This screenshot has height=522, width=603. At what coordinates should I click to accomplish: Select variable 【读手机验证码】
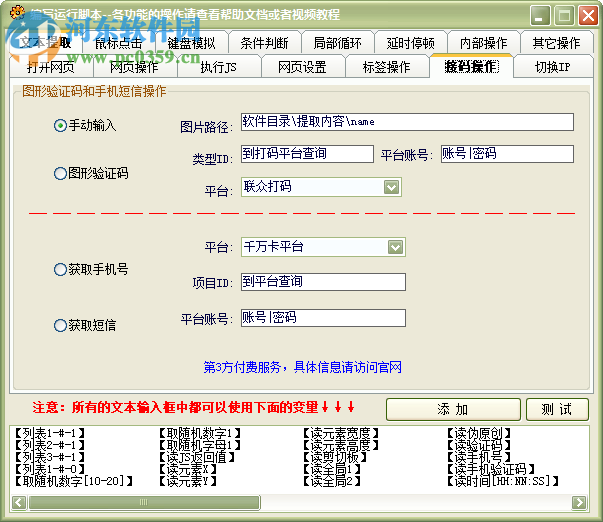[x=491, y=469]
